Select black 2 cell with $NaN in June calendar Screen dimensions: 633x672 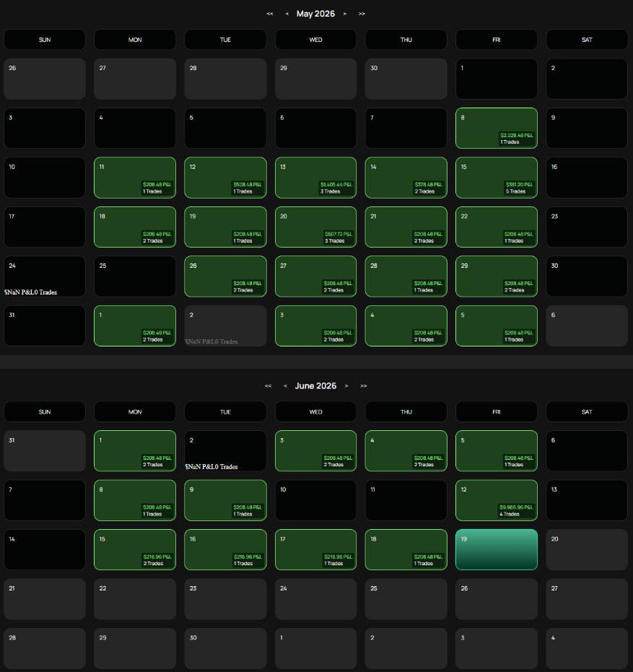(x=225, y=451)
